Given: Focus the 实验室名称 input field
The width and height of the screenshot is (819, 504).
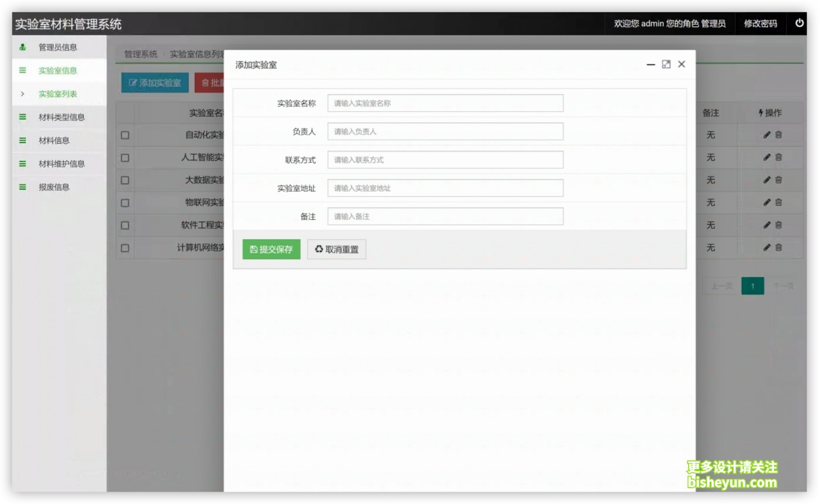Looking at the screenshot, I should [445, 103].
